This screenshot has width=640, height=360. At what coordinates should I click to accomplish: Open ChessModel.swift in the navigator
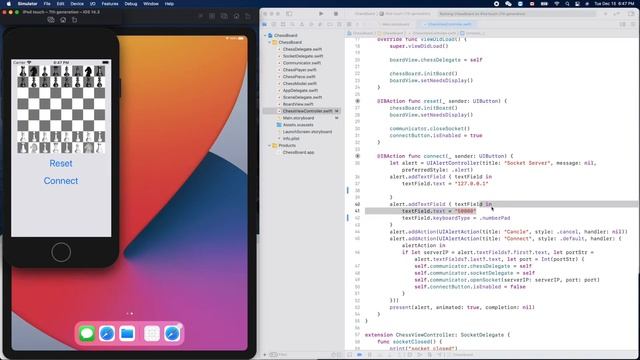tap(300, 84)
